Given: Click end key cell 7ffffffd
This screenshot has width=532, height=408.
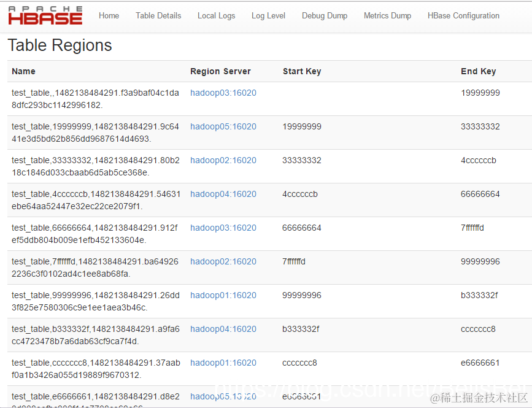Looking at the screenshot, I should 472,228.
